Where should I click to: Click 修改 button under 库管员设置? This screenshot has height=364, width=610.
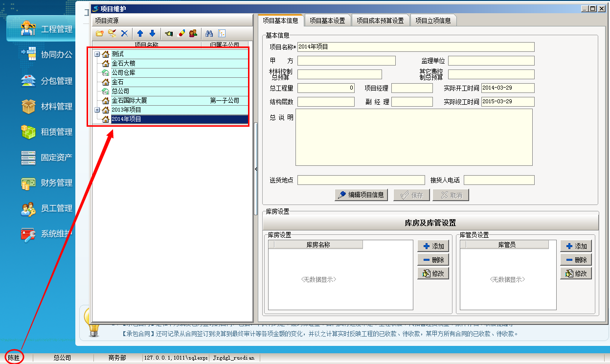pyautogui.click(x=576, y=273)
